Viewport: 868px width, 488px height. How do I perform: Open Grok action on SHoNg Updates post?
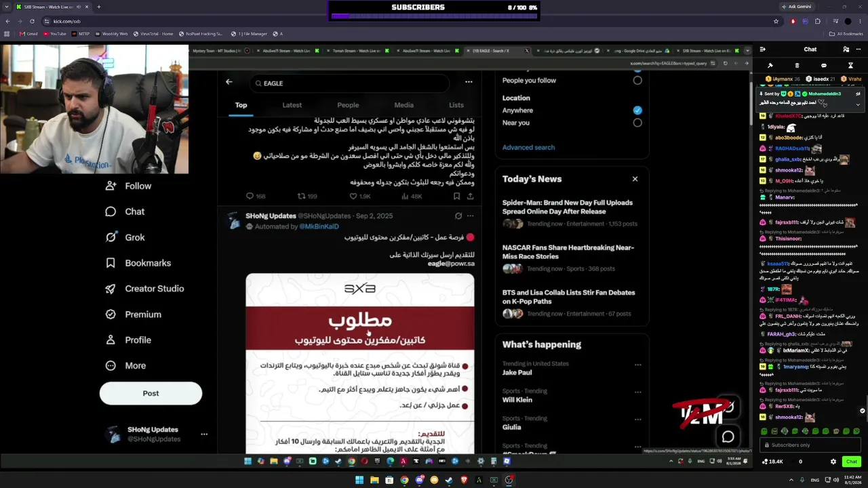[458, 216]
